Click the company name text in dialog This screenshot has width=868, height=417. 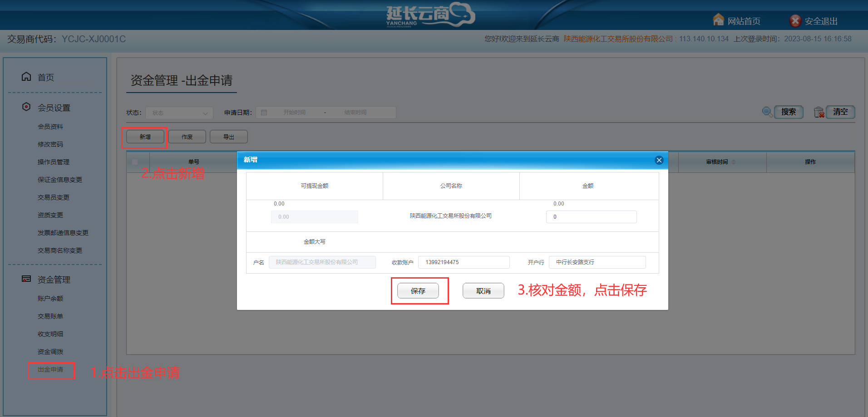click(451, 216)
